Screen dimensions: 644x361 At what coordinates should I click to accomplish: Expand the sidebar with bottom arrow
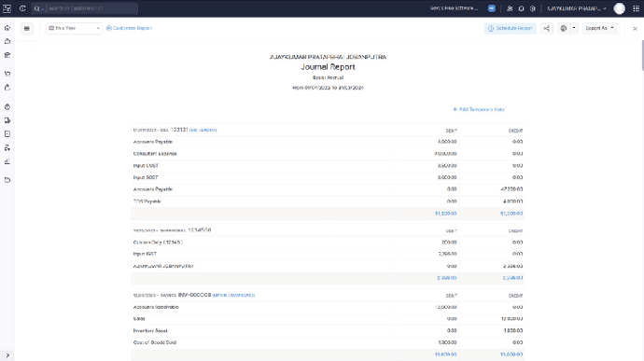7,355
